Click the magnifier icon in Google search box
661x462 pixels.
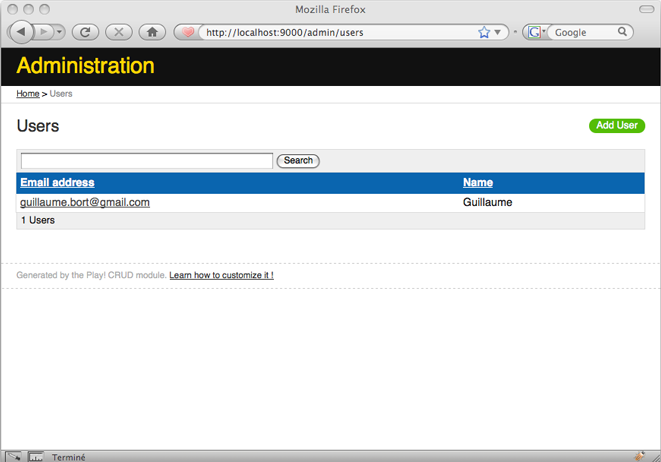(x=622, y=32)
